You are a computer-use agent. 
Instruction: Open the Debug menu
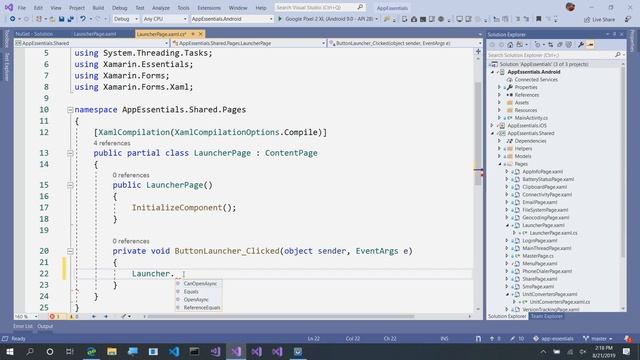(120, 8)
